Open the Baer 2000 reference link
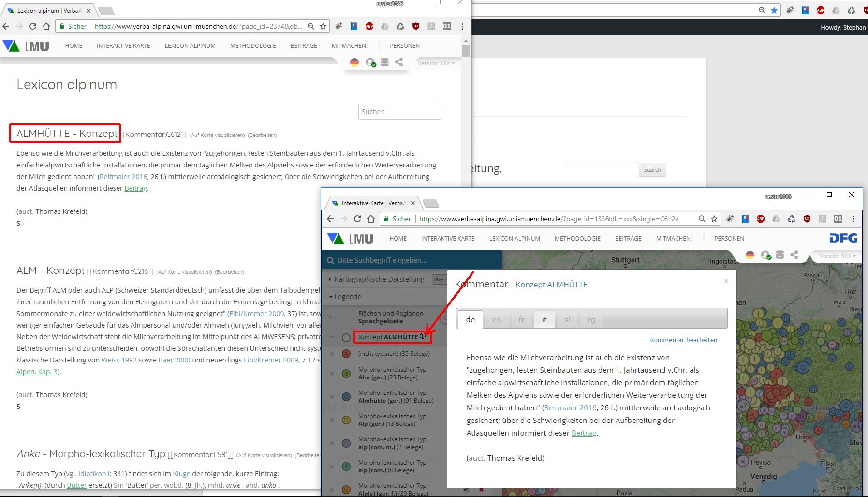Screen dimensions: 868x497 pos(175,360)
